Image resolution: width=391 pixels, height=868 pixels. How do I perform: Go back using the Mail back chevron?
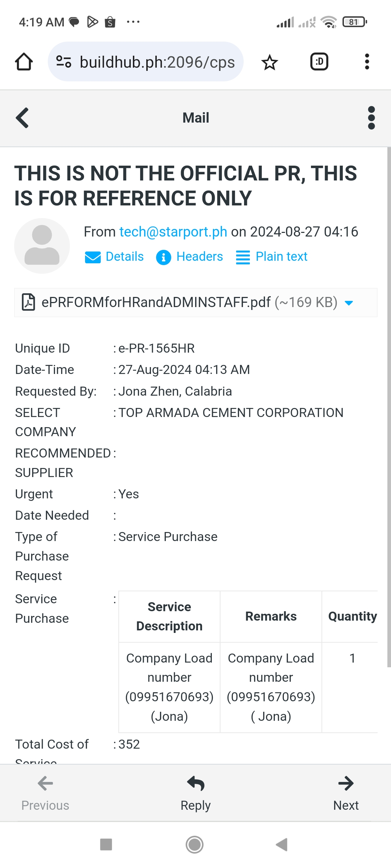click(x=22, y=118)
